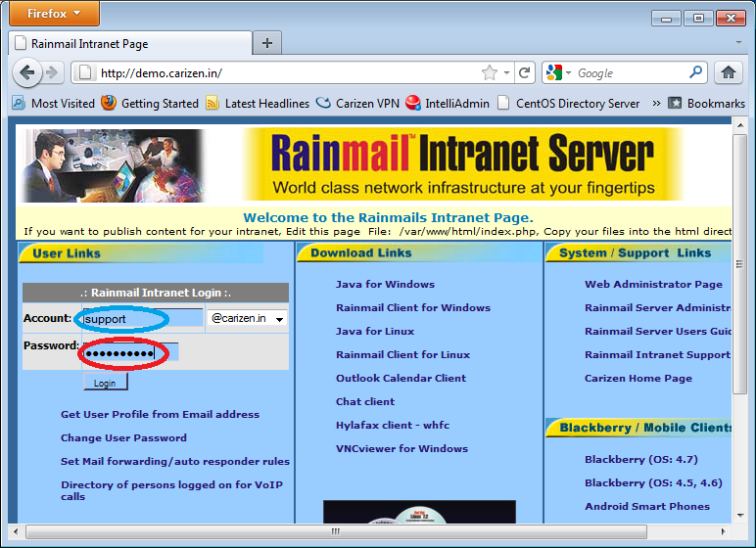Screen dimensions: 756x548
Task: Click the Firefox icon for Getting Started
Action: pyautogui.click(x=109, y=103)
